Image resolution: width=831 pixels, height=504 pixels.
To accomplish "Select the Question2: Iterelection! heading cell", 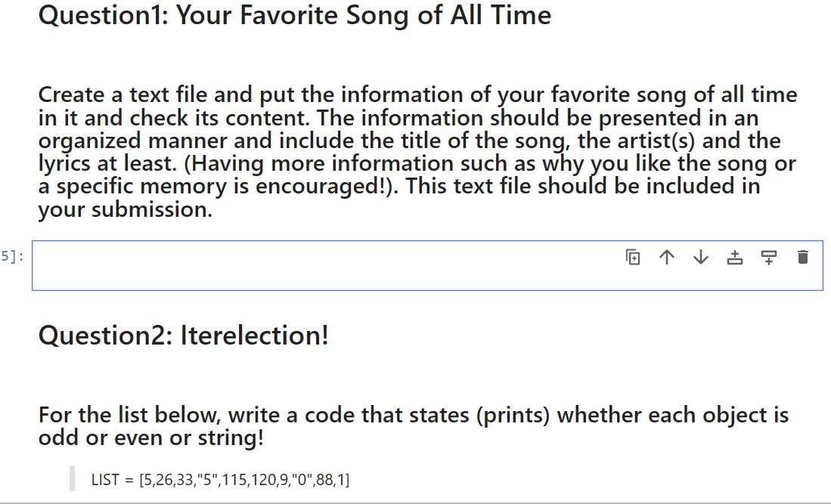I will [x=184, y=335].
